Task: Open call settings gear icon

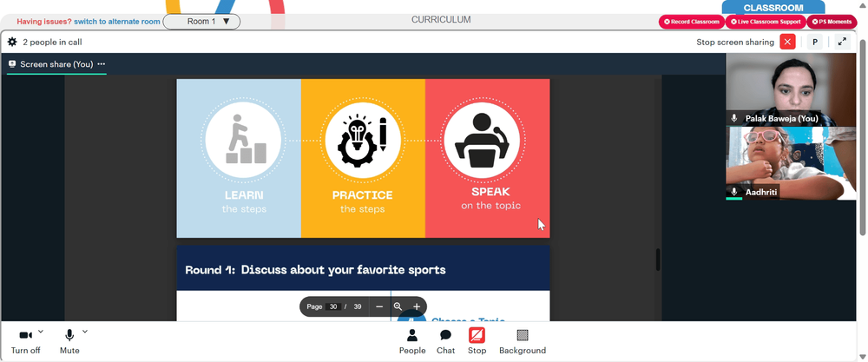Action: (x=12, y=42)
